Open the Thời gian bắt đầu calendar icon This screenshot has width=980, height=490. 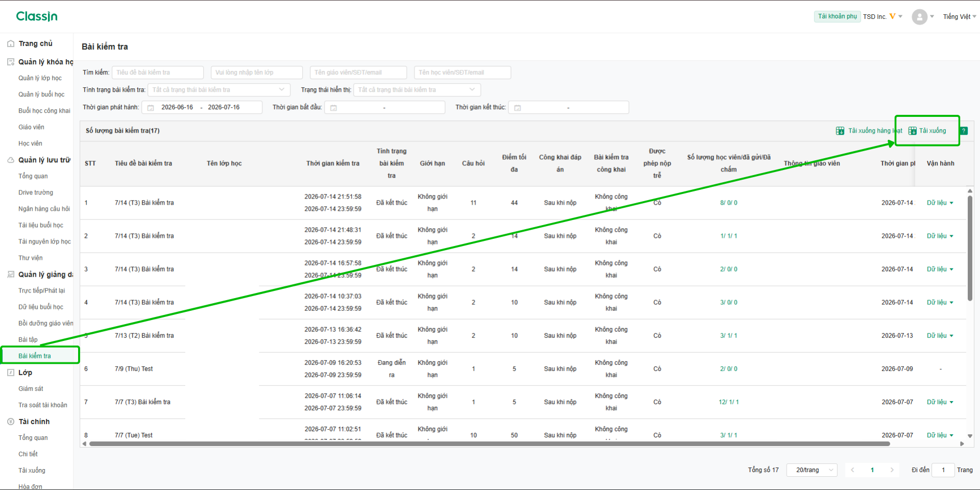pos(333,108)
